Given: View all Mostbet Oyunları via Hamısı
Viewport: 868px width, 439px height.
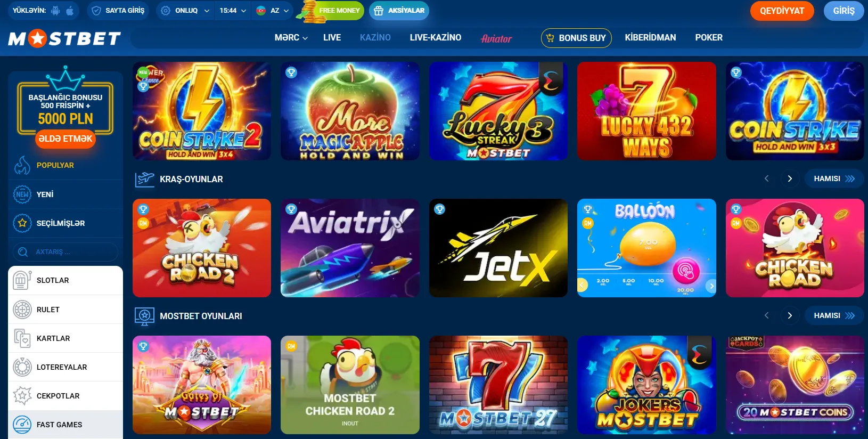Looking at the screenshot, I should click(834, 315).
